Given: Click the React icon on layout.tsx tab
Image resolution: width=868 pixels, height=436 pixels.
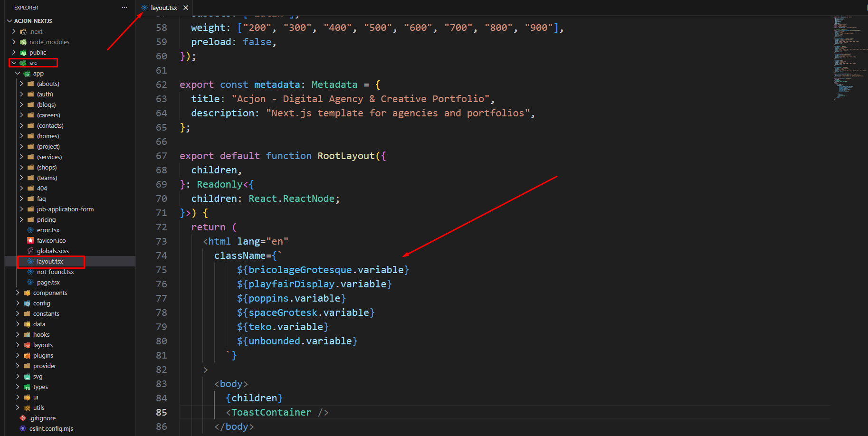Looking at the screenshot, I should [x=144, y=8].
